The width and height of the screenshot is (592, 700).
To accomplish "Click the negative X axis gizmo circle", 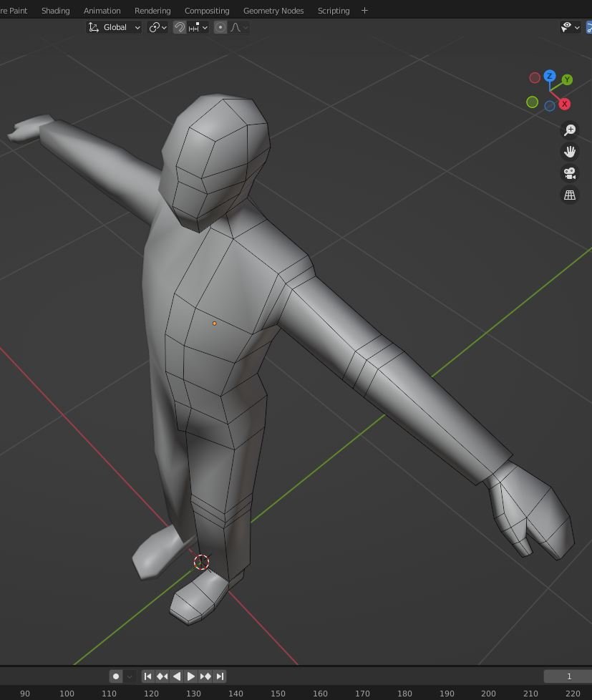I will [535, 78].
